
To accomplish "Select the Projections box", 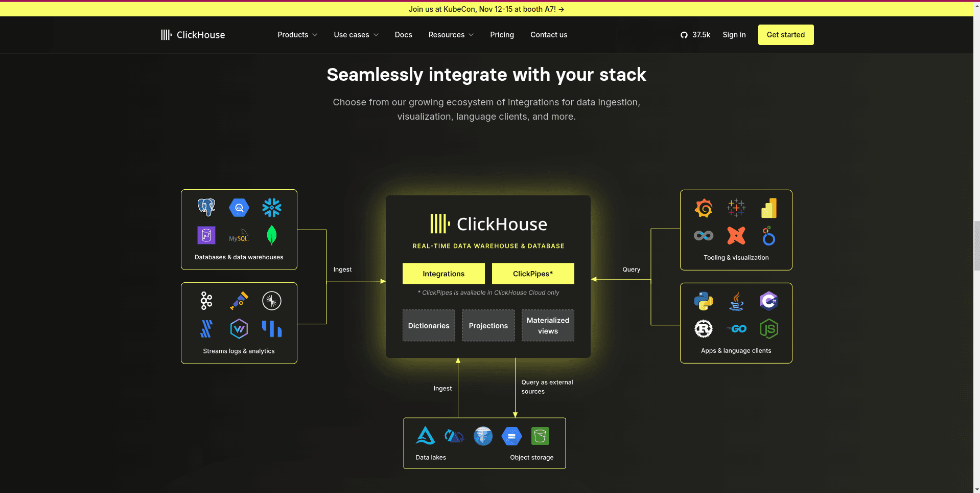I will [488, 325].
